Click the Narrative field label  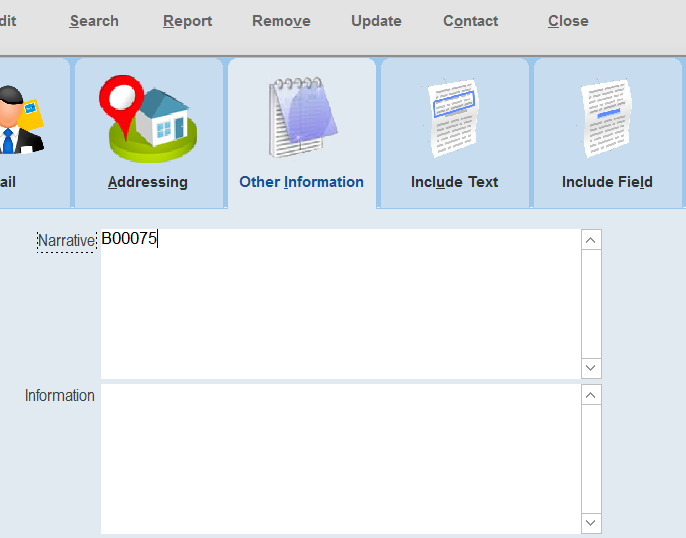[66, 241]
